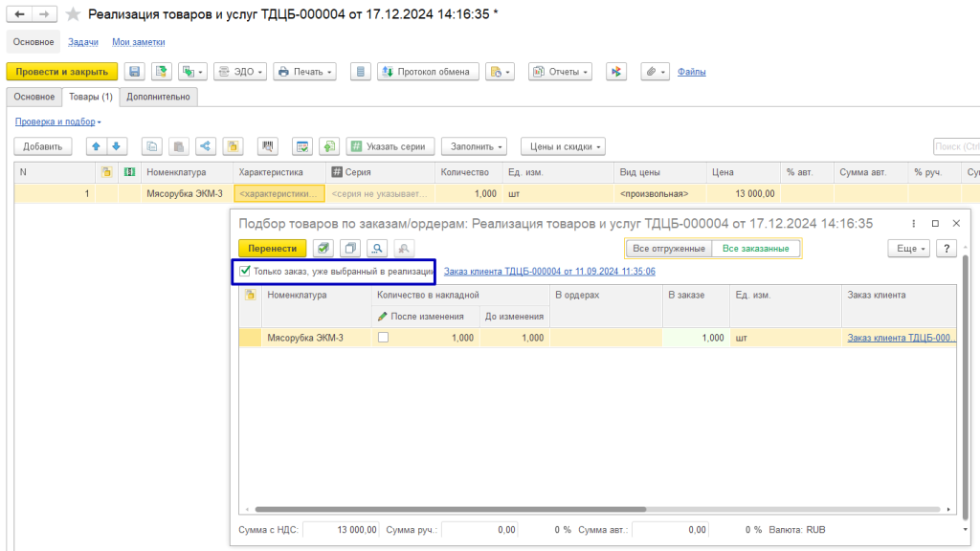Click the magnifier find icon in selection dialog
The image size is (980, 551).
(x=377, y=249)
